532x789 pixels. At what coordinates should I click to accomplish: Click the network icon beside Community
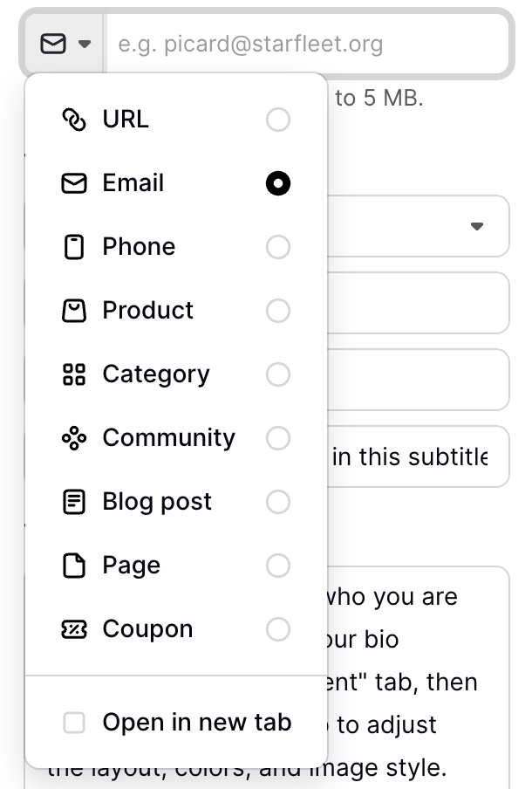tap(74, 438)
